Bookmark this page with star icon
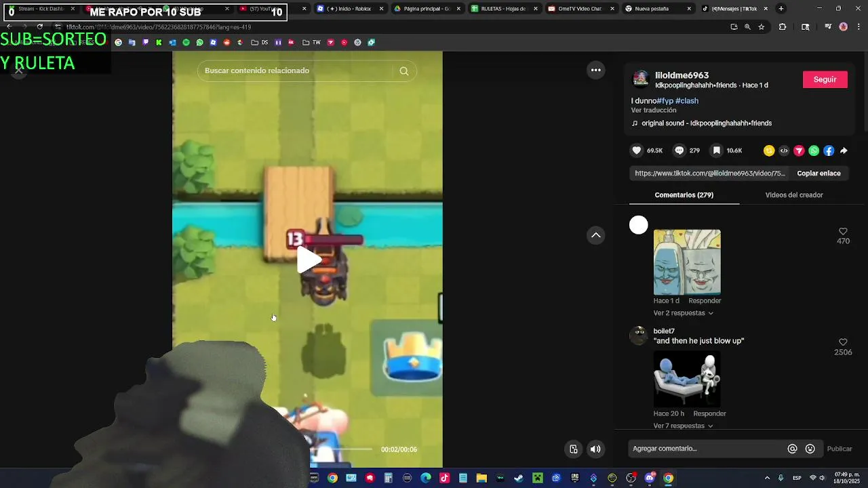This screenshot has height=488, width=868. pyautogui.click(x=762, y=27)
